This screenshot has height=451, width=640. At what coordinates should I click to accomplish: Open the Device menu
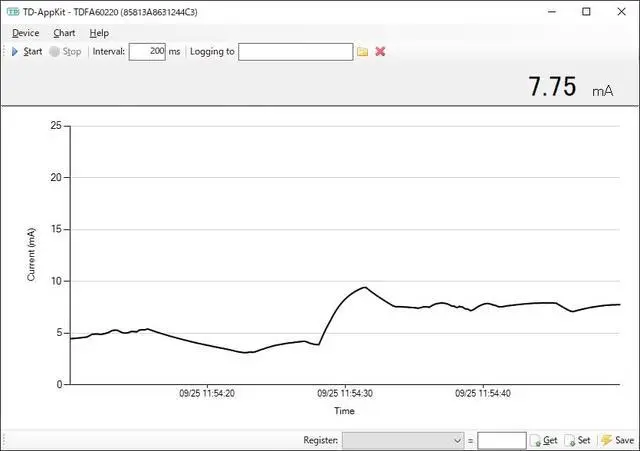pyautogui.click(x=25, y=33)
